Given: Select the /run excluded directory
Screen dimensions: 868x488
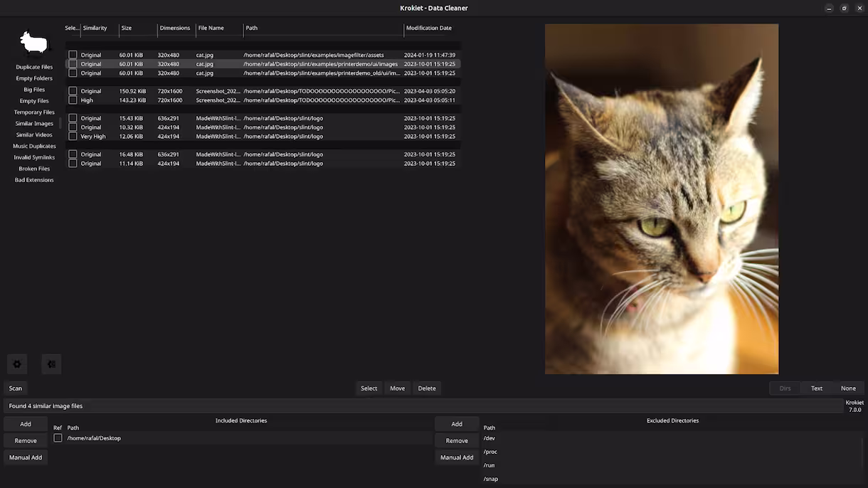Looking at the screenshot, I should pos(489,465).
